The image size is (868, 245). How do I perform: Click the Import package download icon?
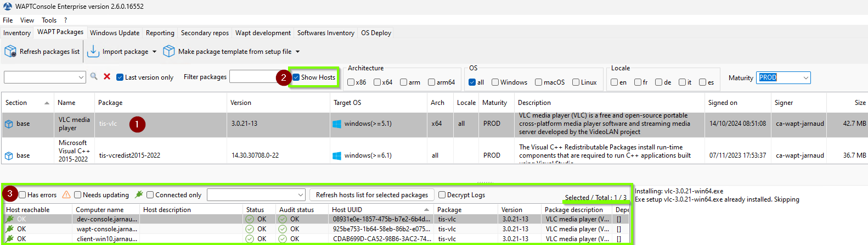93,51
